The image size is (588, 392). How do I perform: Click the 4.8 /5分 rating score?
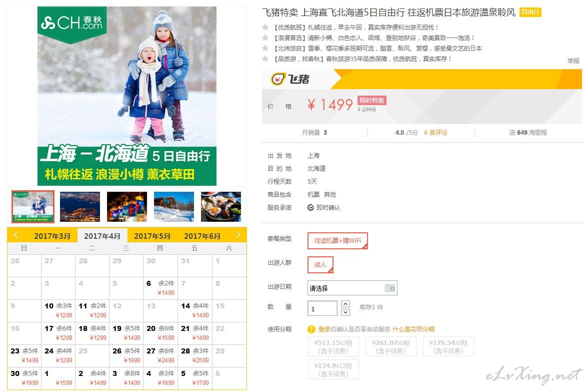coord(406,133)
